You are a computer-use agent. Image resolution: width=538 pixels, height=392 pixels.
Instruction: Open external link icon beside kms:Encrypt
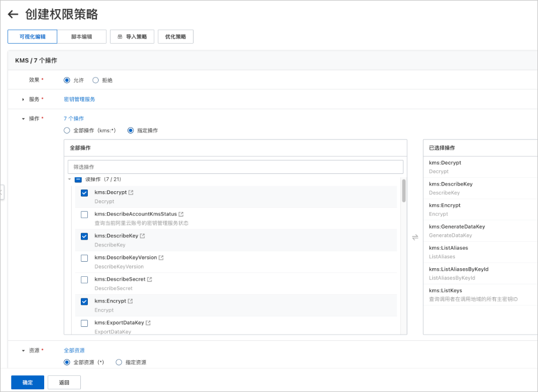(x=130, y=301)
